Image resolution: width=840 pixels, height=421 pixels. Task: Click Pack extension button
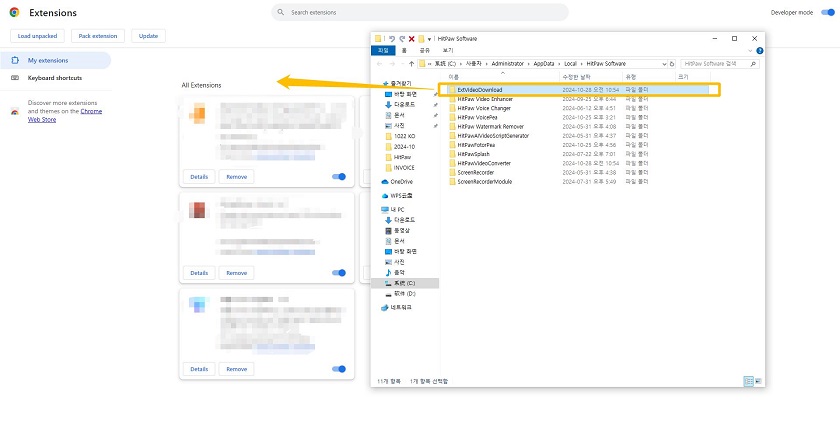98,36
